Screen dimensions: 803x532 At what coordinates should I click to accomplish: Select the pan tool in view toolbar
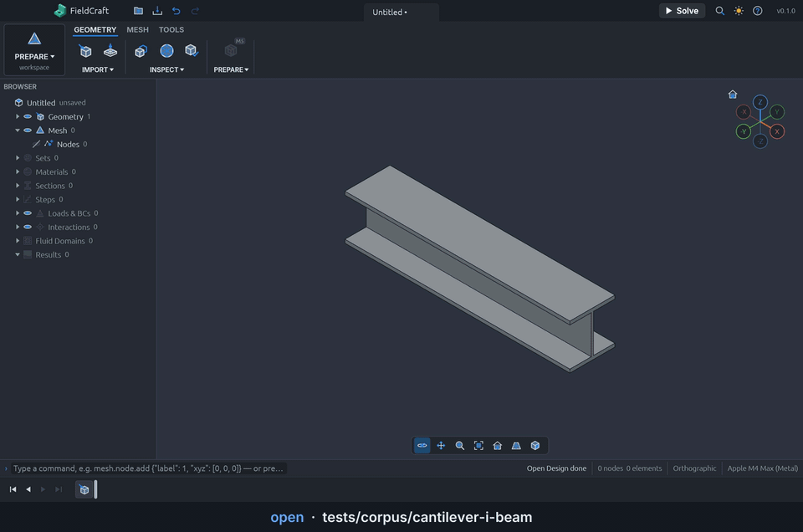[x=441, y=446]
